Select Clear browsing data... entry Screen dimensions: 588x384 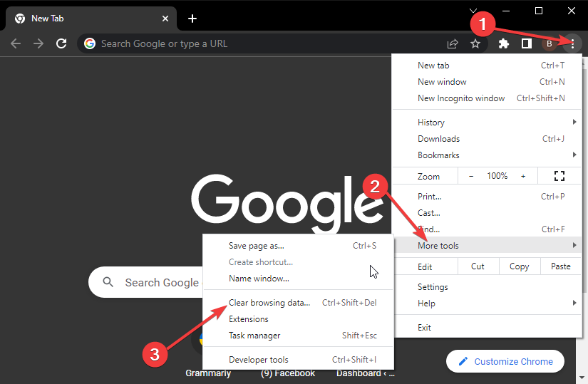tap(298, 303)
